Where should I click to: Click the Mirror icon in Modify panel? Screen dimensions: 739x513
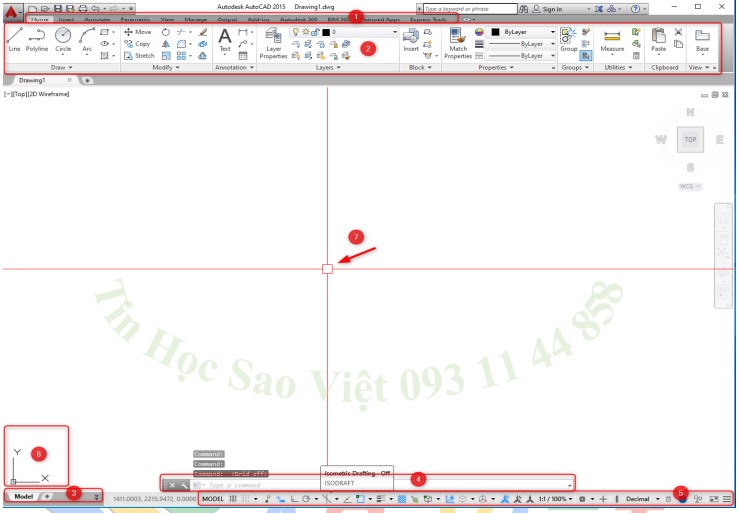pos(166,44)
